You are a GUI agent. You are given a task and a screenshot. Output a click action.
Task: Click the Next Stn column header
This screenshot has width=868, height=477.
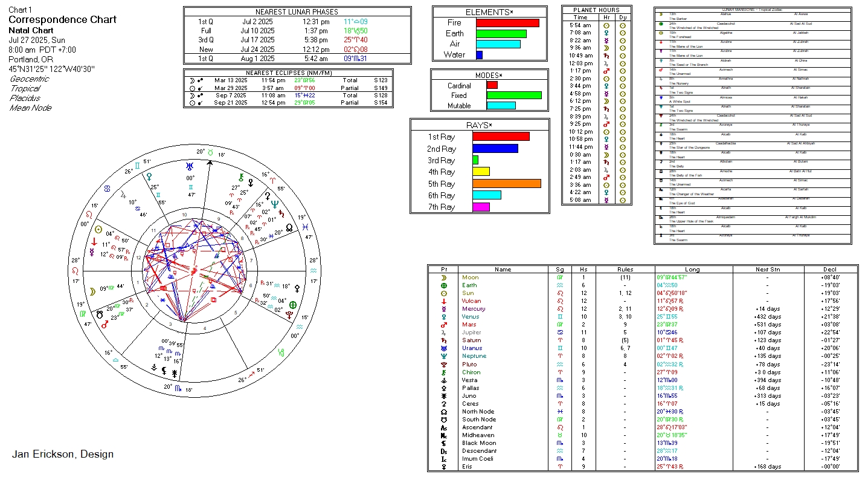[767, 270]
